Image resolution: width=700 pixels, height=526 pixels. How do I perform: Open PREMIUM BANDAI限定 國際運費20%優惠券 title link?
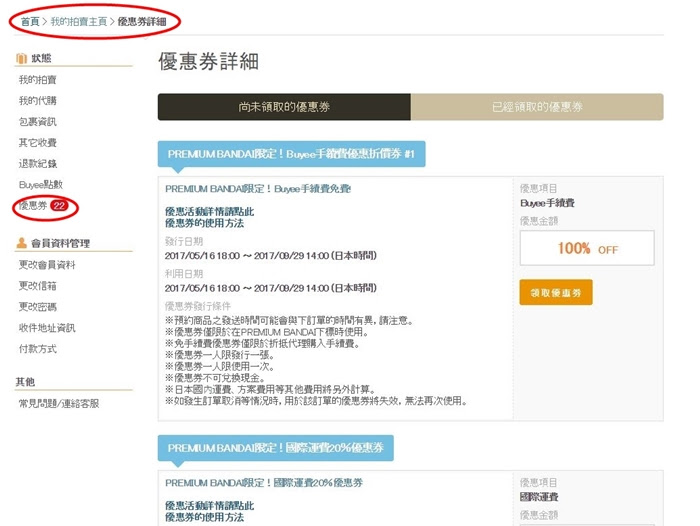tap(264, 483)
